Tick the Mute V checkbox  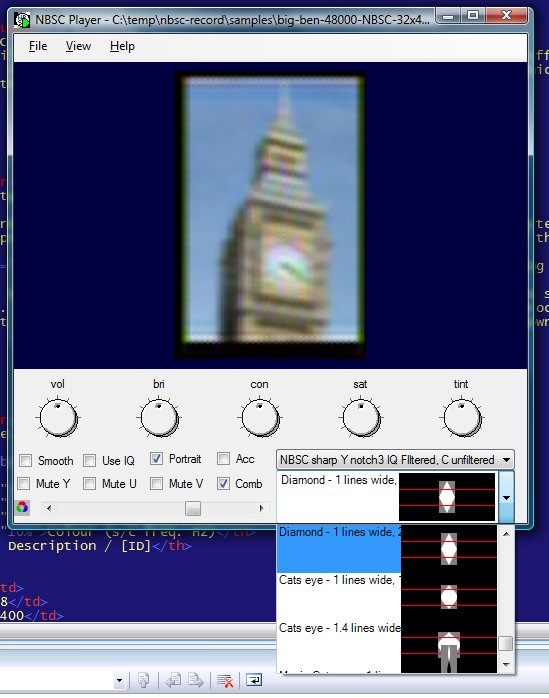click(156, 483)
